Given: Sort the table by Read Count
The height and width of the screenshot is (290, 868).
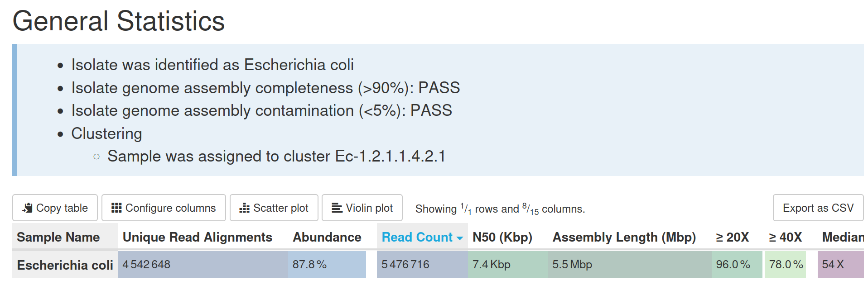Looking at the screenshot, I should point(417,237).
